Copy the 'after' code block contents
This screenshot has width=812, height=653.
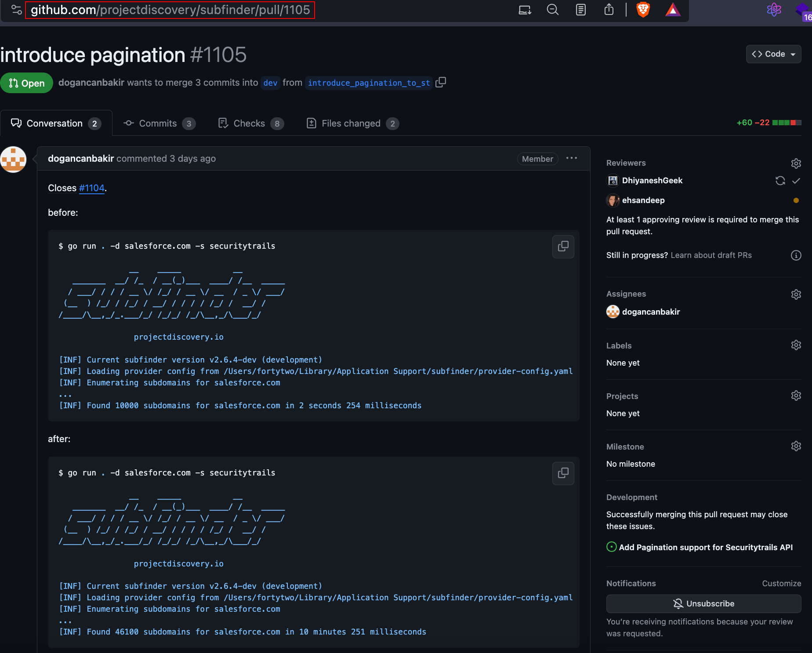[563, 473]
